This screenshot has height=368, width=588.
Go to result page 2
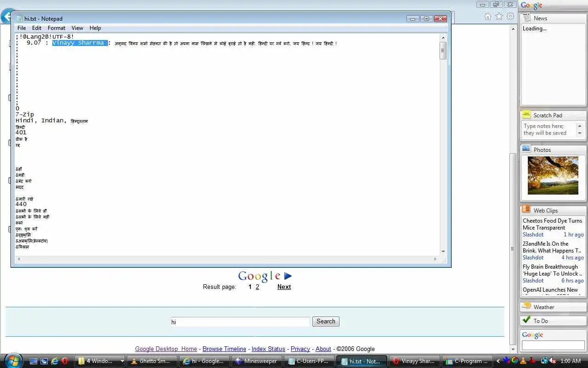tap(257, 287)
